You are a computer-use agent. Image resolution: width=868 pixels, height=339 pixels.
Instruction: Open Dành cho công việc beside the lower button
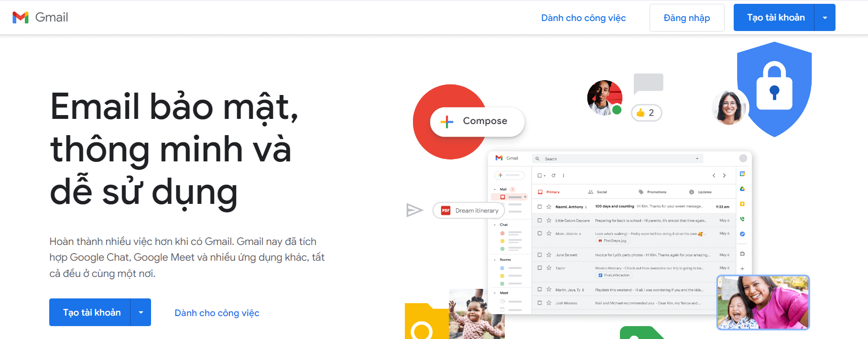(217, 313)
